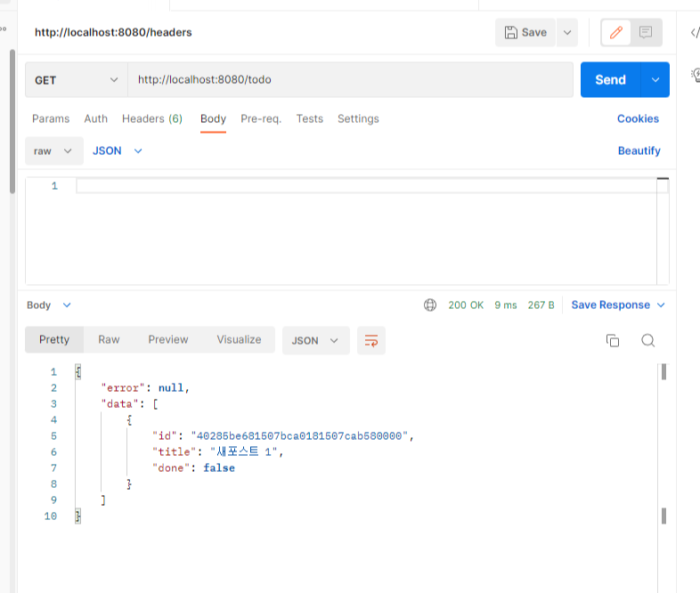700x593 pixels.
Task: Open the GET method dropdown
Action: click(x=77, y=80)
